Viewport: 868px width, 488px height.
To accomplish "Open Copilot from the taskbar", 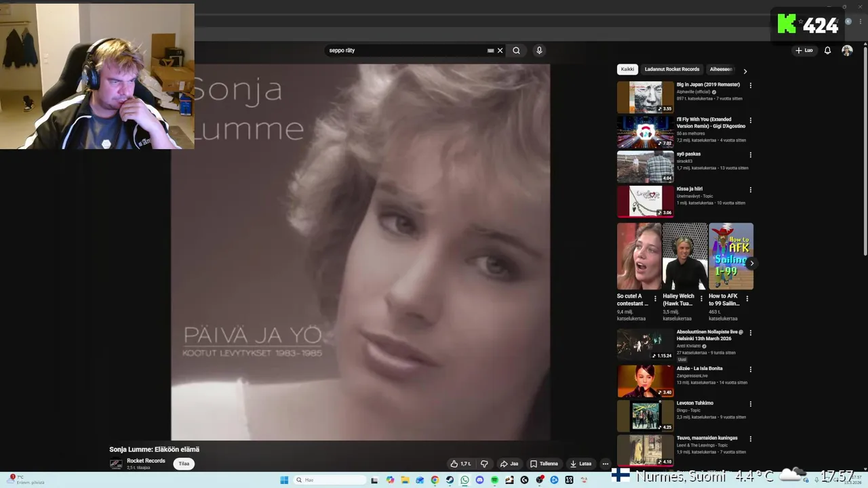I will pyautogui.click(x=390, y=480).
